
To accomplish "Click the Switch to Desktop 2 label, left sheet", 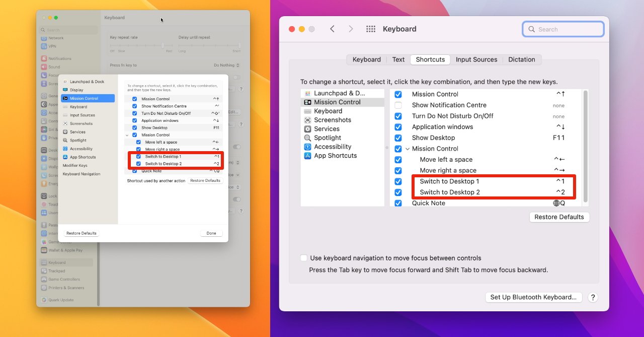I will (x=164, y=164).
